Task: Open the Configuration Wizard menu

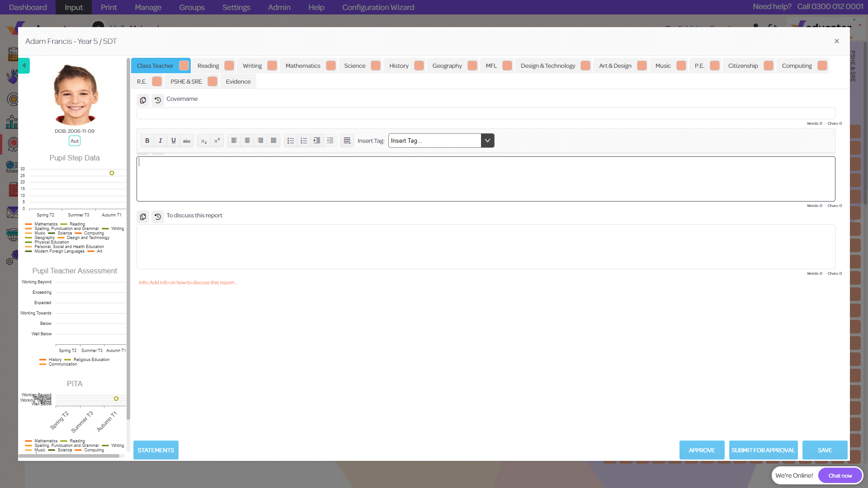Action: [x=378, y=7]
